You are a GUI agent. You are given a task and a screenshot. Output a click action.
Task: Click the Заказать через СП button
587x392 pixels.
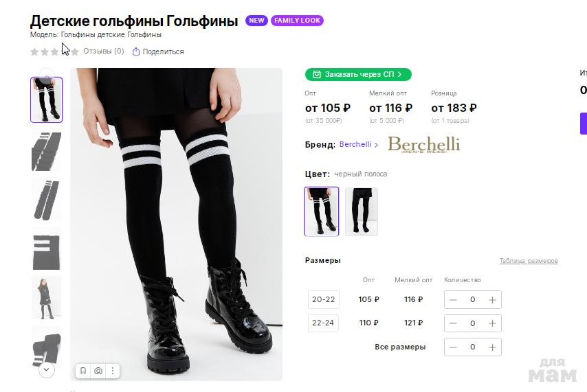point(358,74)
